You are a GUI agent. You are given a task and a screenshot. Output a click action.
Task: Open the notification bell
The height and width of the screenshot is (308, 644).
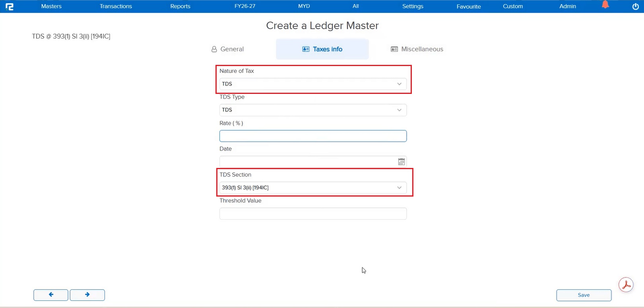(x=605, y=5)
